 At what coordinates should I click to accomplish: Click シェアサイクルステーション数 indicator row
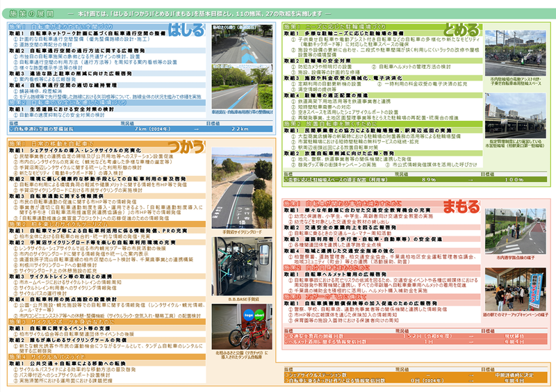(415, 375)
